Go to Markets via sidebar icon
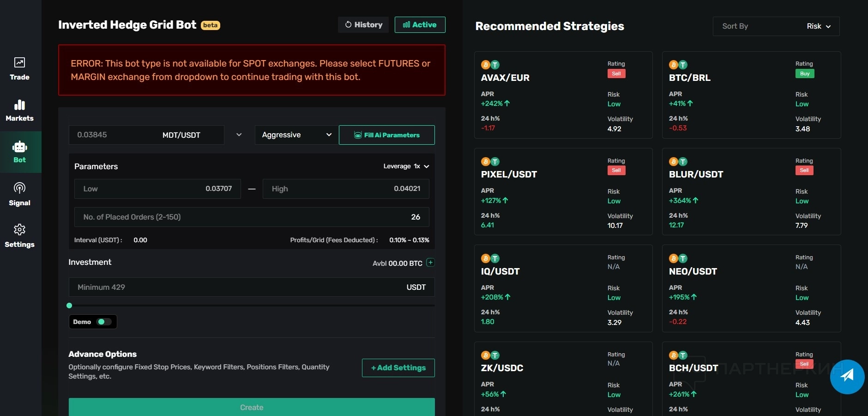This screenshot has height=416, width=868. [x=19, y=105]
